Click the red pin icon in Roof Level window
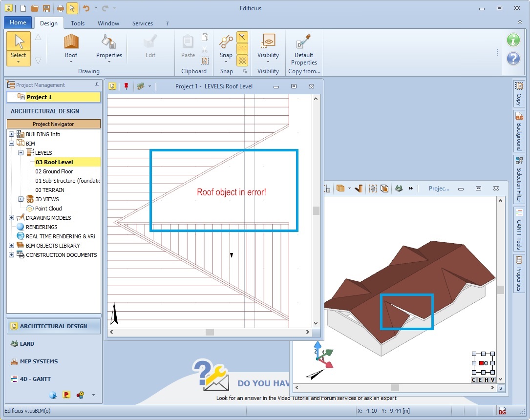This screenshot has height=420, width=530. [x=127, y=86]
